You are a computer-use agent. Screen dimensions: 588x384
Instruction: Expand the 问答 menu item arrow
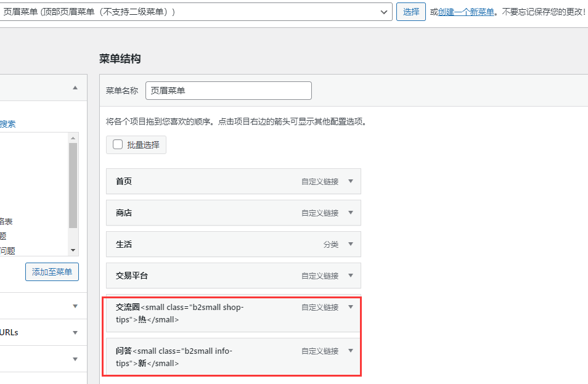[351, 351]
